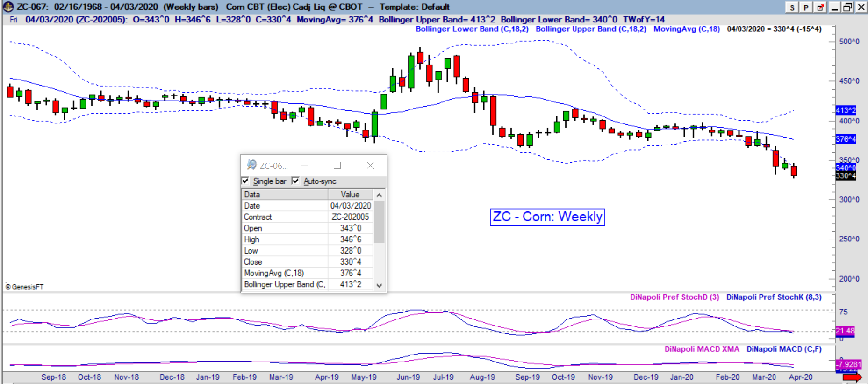The height and width of the screenshot is (384, 868).
Task: Click the Data column header
Action: (x=285, y=195)
